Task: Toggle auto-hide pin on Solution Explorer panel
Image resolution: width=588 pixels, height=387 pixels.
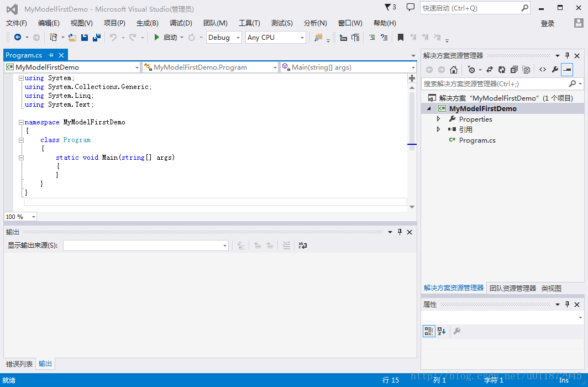Action: (x=567, y=55)
